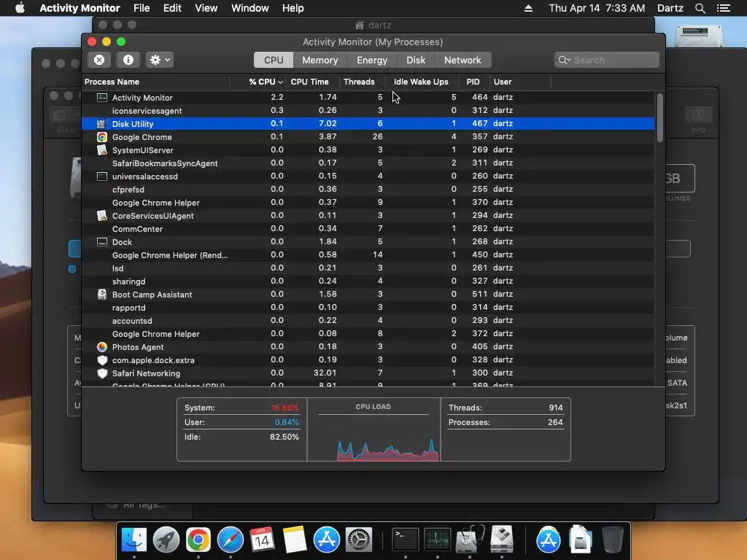Click Disk Utility stethoscope icon in Dock
This screenshot has width=747, height=560.
click(470, 540)
